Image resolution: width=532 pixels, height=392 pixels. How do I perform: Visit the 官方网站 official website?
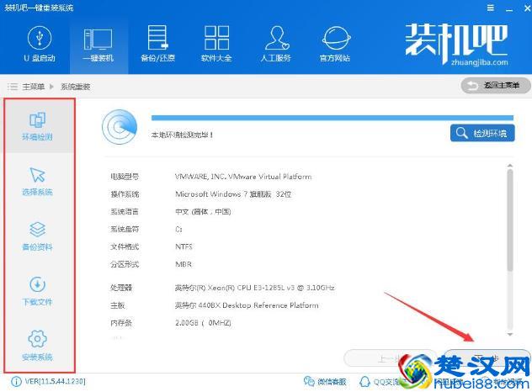tap(335, 44)
